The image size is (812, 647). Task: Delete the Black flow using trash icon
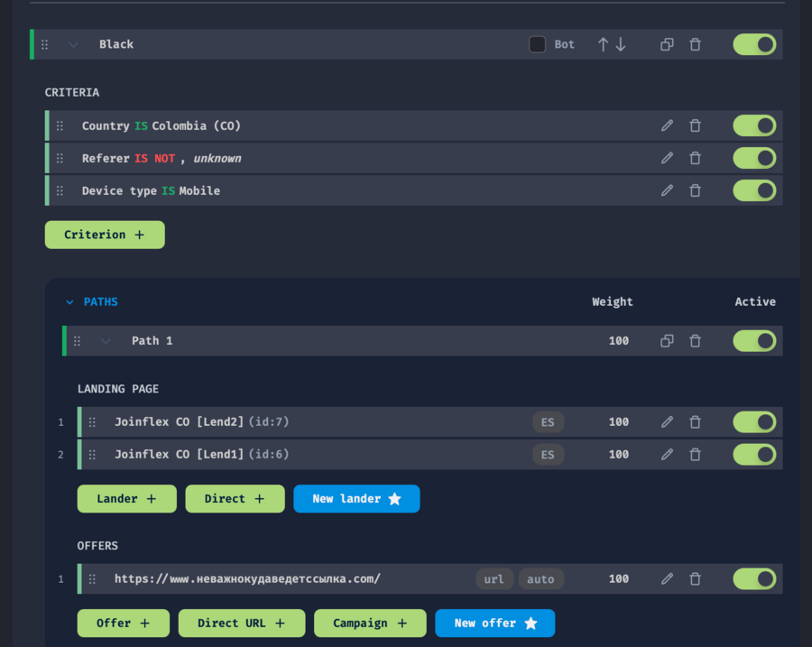tap(695, 44)
